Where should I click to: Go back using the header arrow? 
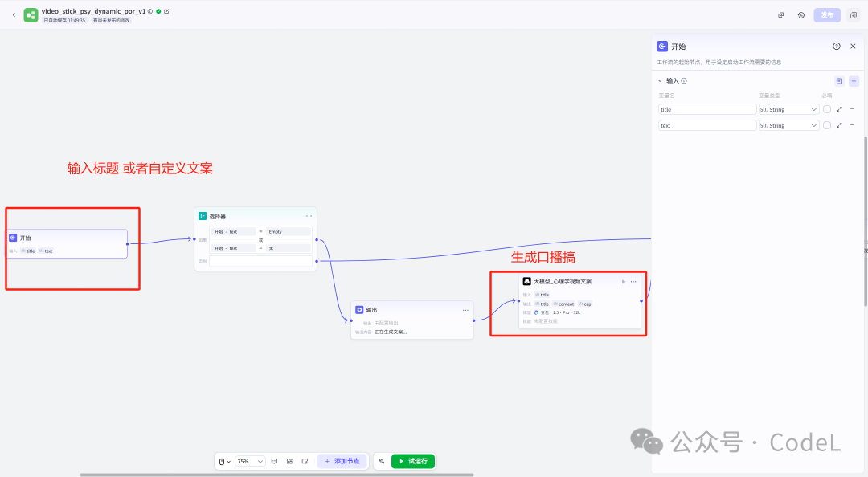tap(14, 15)
